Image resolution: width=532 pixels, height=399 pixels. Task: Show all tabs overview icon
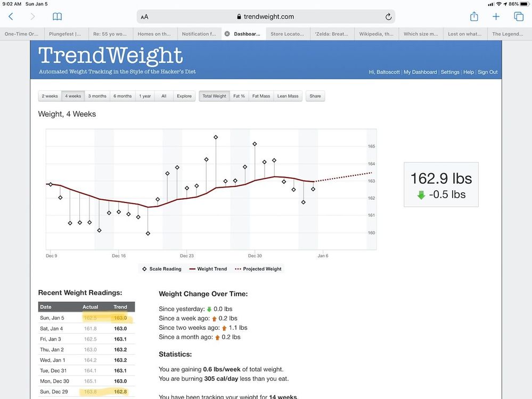518,17
